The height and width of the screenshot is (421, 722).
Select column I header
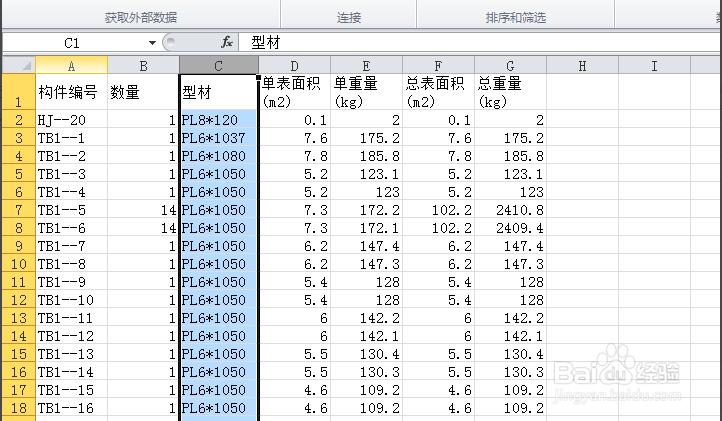(x=654, y=65)
